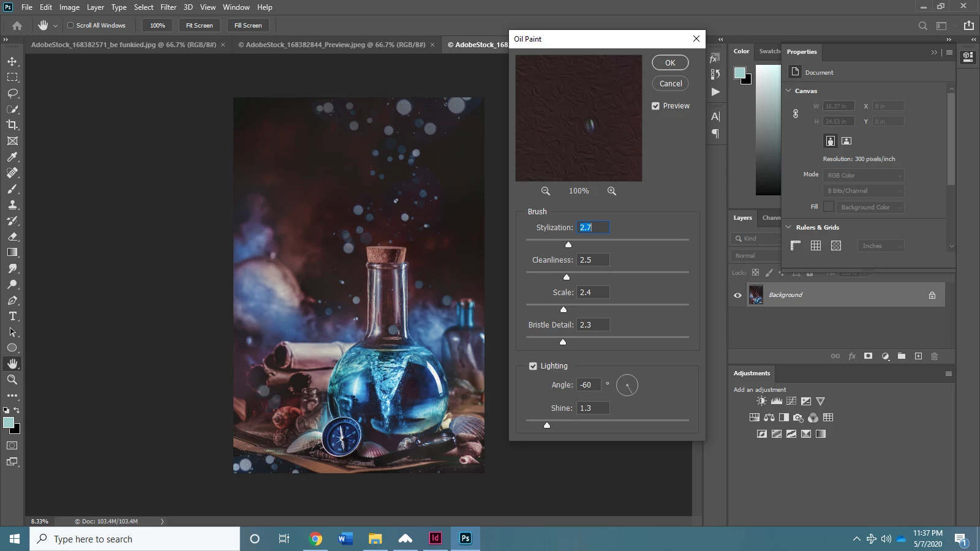980x551 pixels.
Task: Click the Stylization slider handle
Action: (568, 244)
